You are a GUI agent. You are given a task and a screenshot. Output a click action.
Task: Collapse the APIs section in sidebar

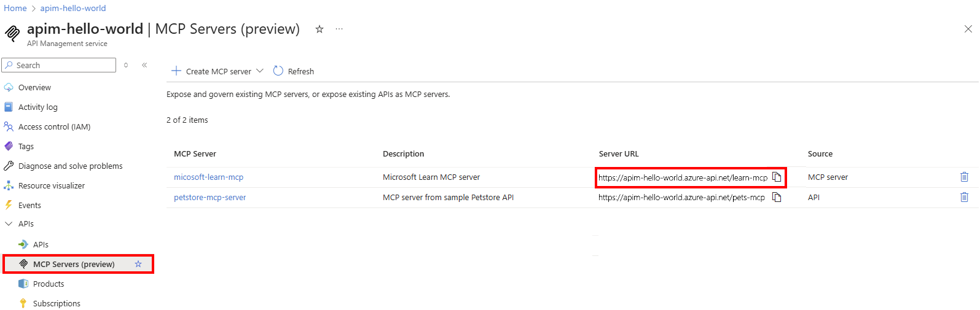click(9, 224)
